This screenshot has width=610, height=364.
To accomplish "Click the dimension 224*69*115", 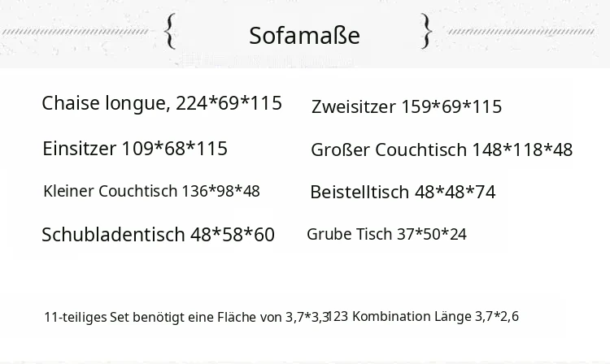I will 229,103.
